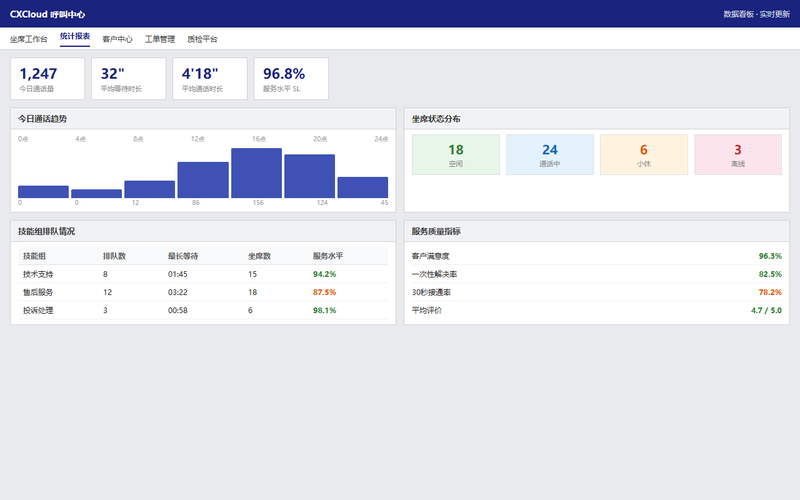Click the 一次性解决率 metric label
The image size is (800, 500).
click(x=434, y=274)
